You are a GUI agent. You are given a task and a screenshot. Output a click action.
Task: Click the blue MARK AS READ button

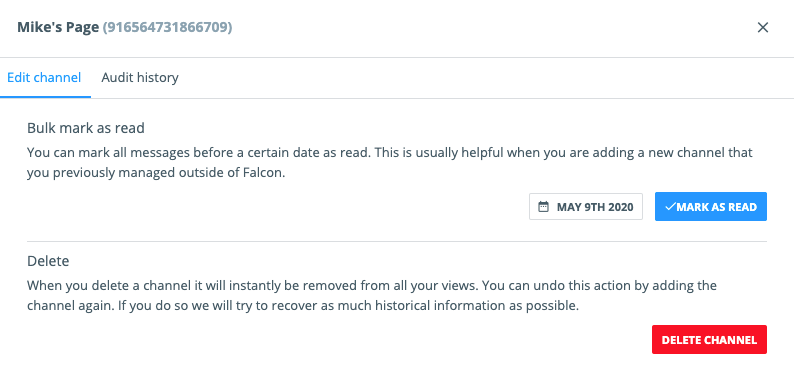point(710,207)
